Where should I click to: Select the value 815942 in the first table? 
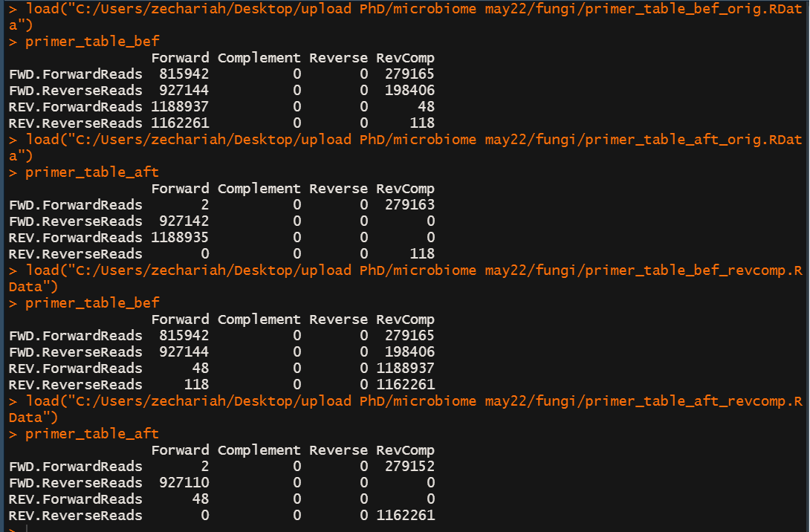point(186,74)
